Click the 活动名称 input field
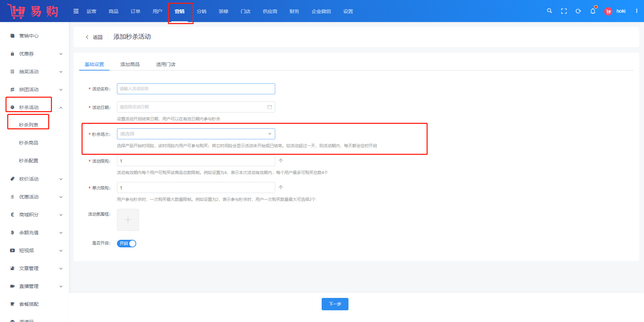This screenshot has width=644, height=322. click(x=196, y=89)
